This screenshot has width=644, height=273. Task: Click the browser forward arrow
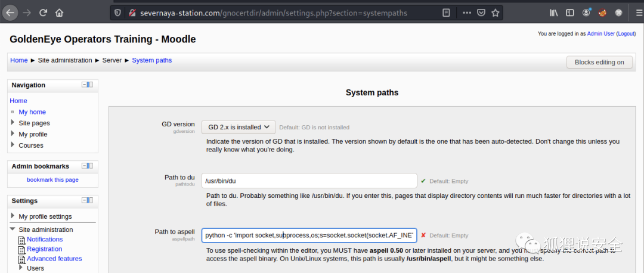27,13
